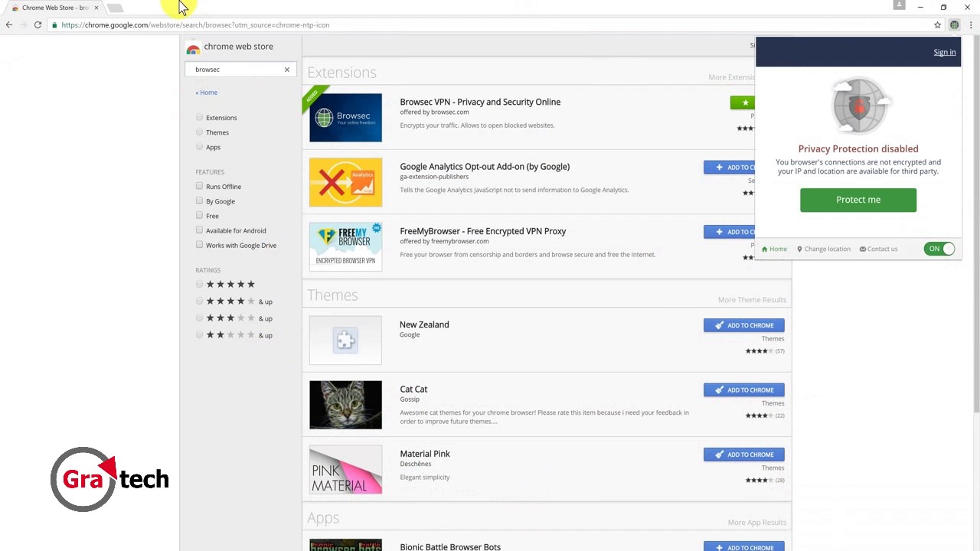Close the Chrome Web Store tab

96,8
